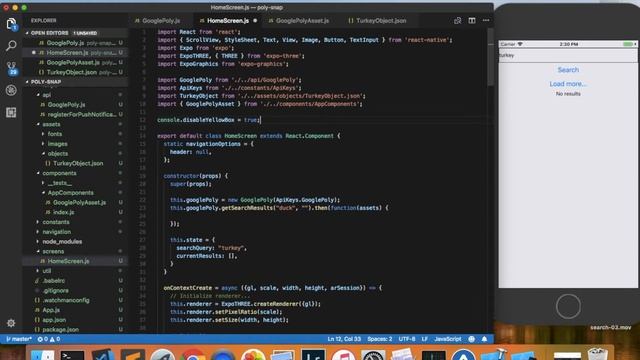
Task: Switch to the GooglePoly.js tab
Action: (161, 20)
